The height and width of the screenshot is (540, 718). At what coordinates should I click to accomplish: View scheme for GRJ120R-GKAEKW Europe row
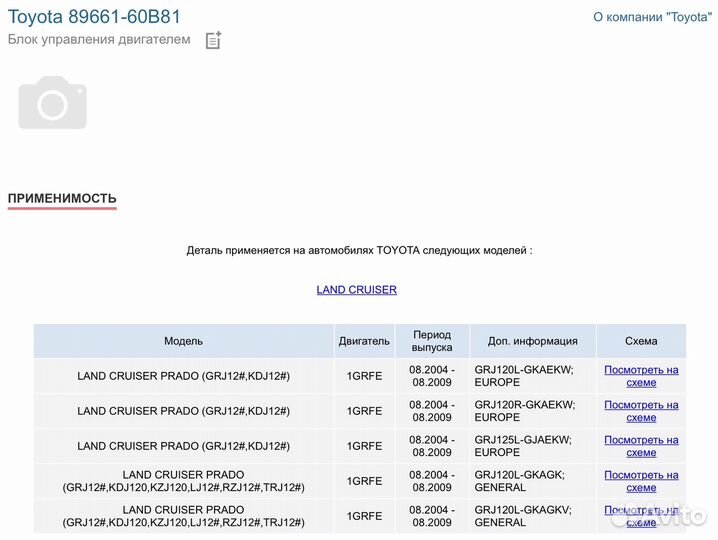click(x=641, y=411)
